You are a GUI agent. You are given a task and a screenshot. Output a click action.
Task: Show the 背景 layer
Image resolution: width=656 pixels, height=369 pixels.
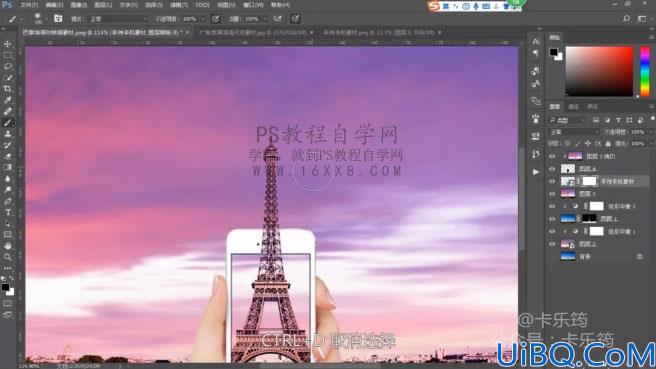click(x=552, y=256)
